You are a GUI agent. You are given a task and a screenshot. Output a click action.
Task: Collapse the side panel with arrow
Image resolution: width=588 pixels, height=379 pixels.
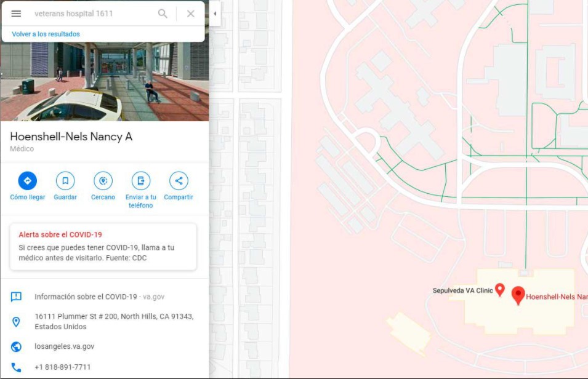(215, 14)
